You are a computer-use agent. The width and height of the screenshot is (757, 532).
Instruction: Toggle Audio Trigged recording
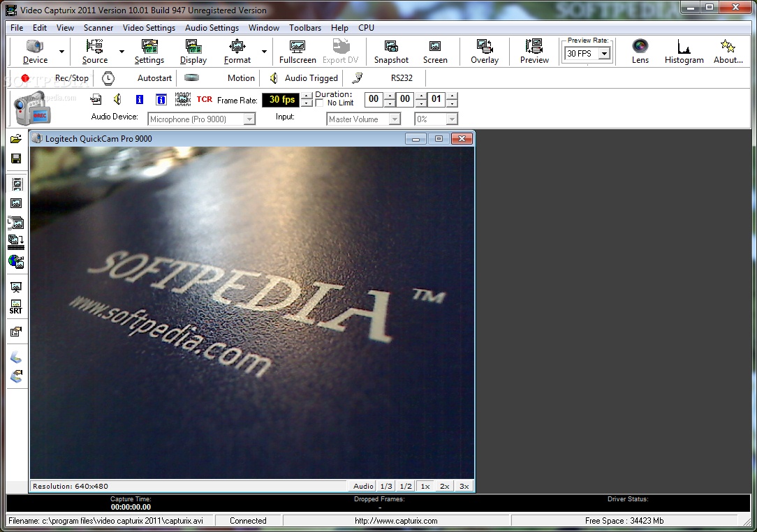[x=303, y=77]
